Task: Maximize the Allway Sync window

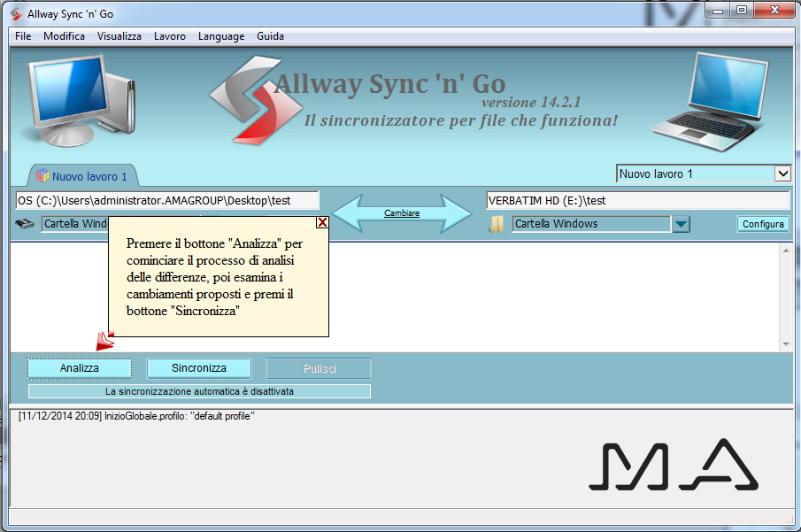Action: (x=742, y=10)
